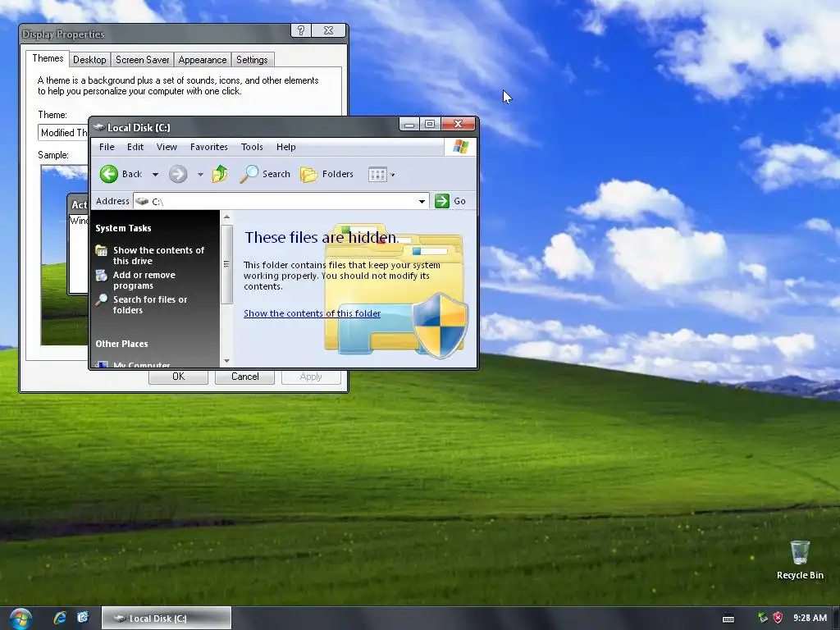Click the drive icon in Local Disk title bar
Image resolution: width=840 pixels, height=630 pixels.
point(98,127)
